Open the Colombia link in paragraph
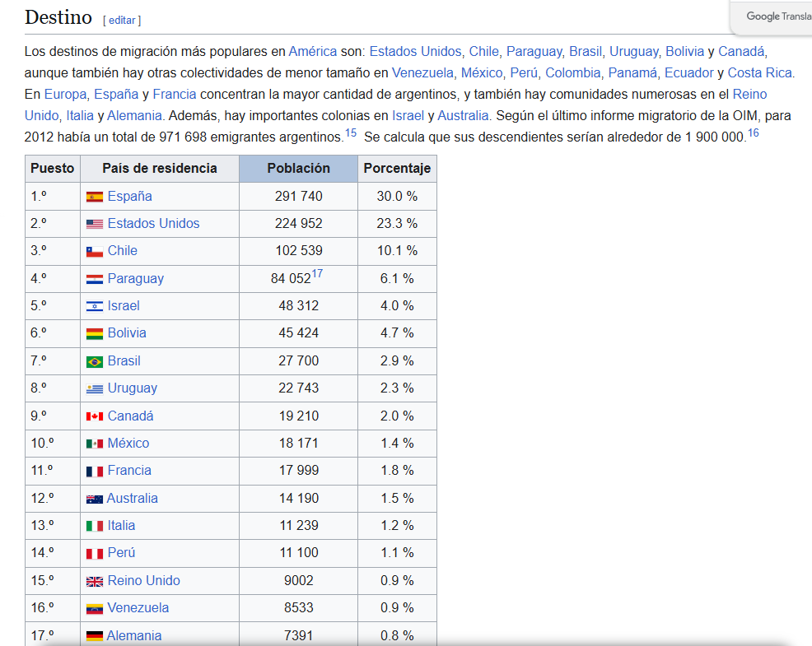The image size is (812, 646). coord(572,72)
